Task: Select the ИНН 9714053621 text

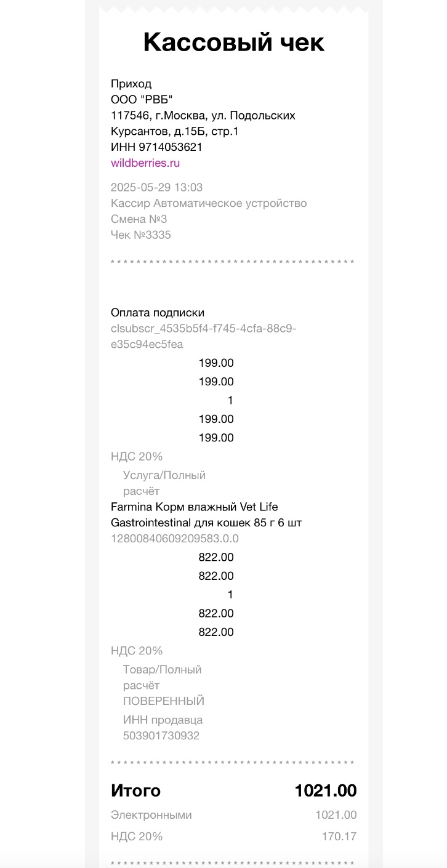Action: [156, 147]
